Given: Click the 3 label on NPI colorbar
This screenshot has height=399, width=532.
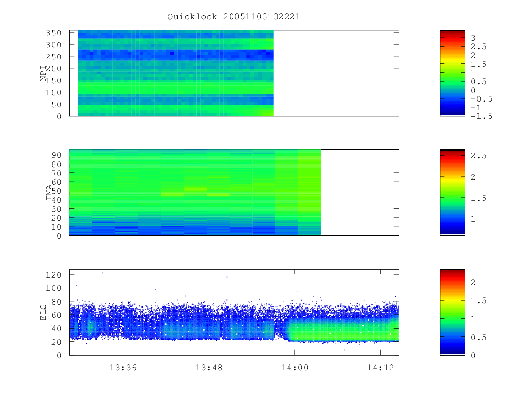Looking at the screenshot, I should (x=473, y=38).
